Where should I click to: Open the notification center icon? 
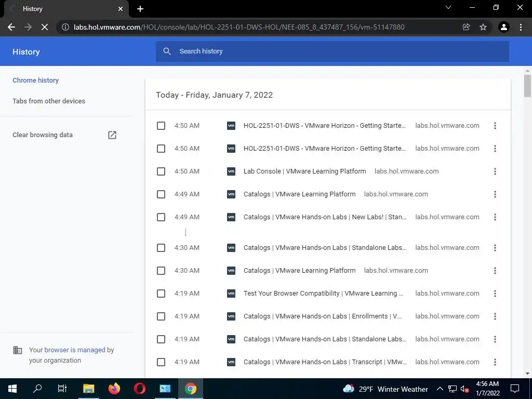(x=515, y=389)
